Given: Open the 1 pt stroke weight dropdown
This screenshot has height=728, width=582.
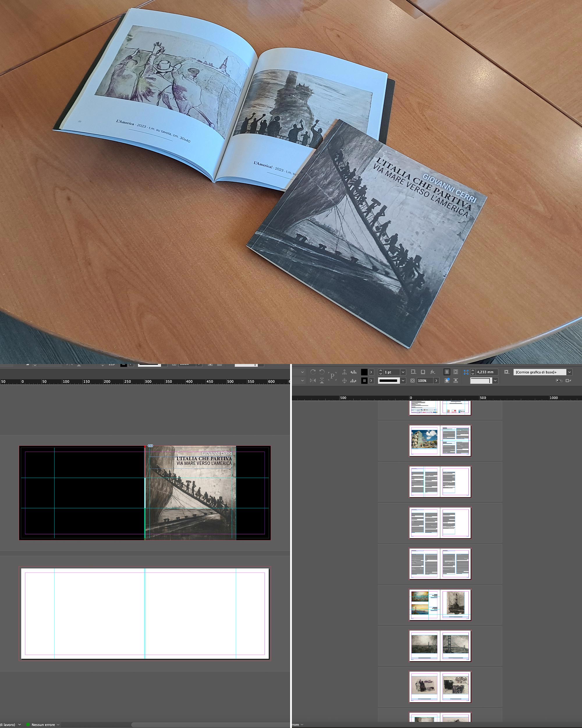Looking at the screenshot, I should click(x=403, y=372).
